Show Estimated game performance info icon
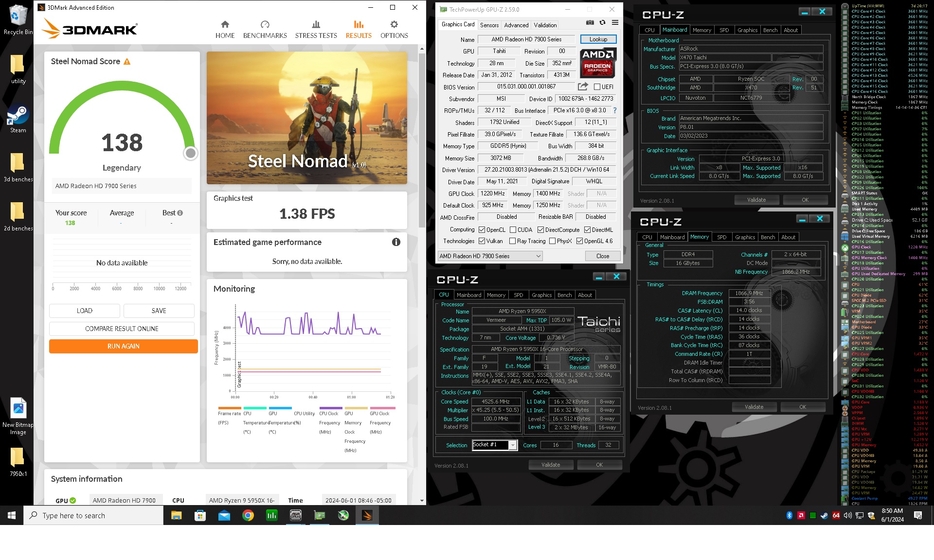Viewport: 934px width, 560px height. pos(396,242)
